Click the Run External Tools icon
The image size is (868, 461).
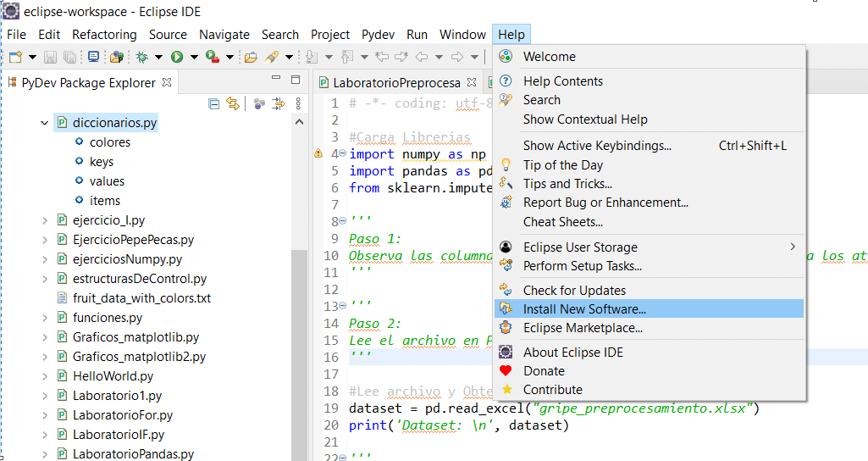pos(213,57)
